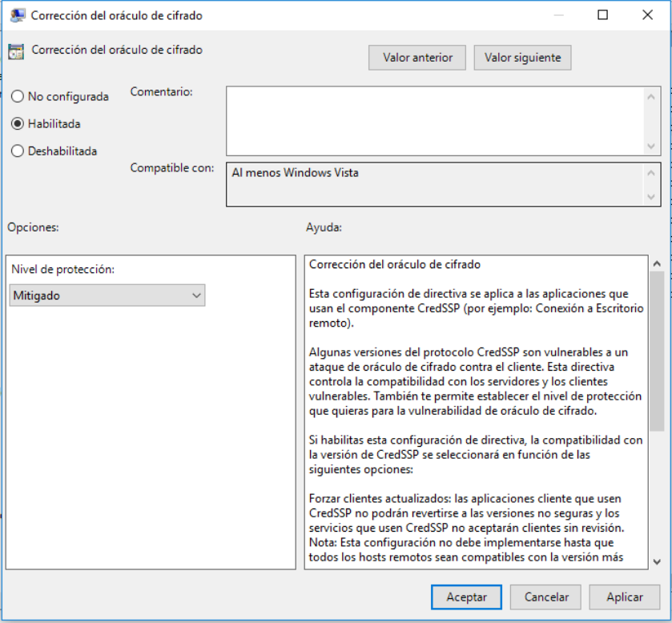Click the 'Comentario:' label
Screen dimensions: 672x623
(162, 92)
